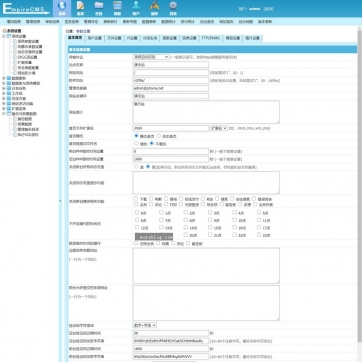
Task: Check the 10点 time checkbox
Action: tap(235, 220)
